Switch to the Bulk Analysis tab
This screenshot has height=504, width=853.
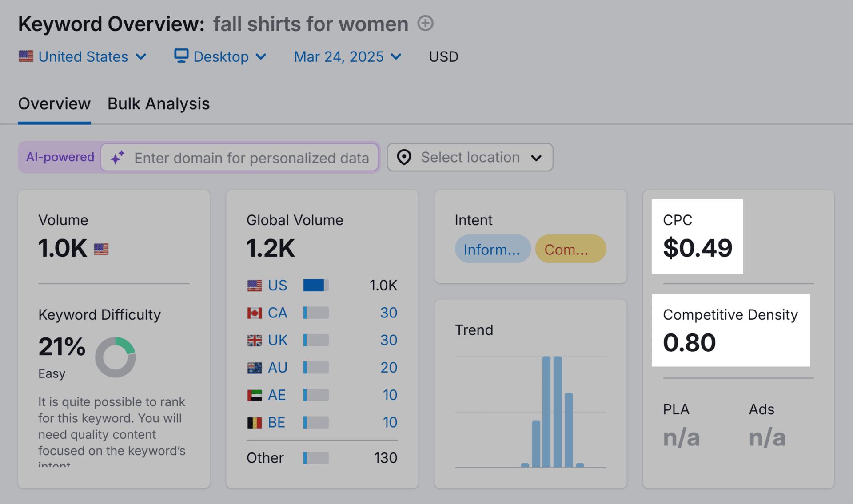(x=158, y=103)
